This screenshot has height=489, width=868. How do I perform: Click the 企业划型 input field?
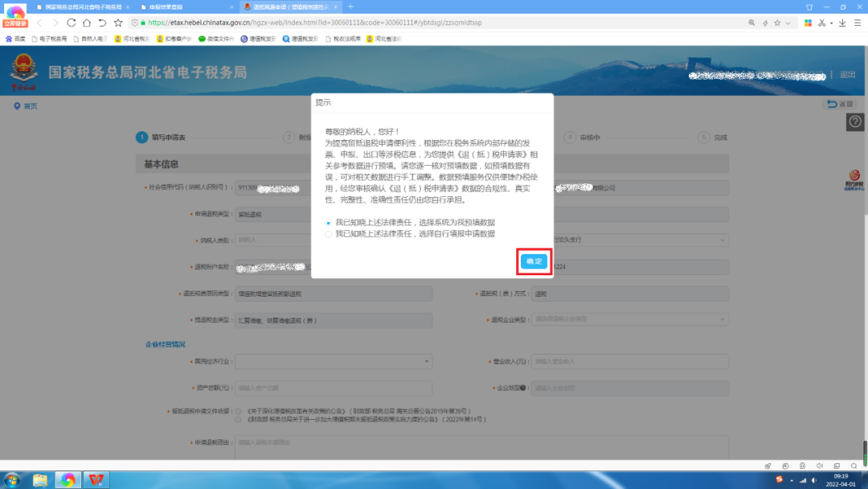[x=629, y=388]
